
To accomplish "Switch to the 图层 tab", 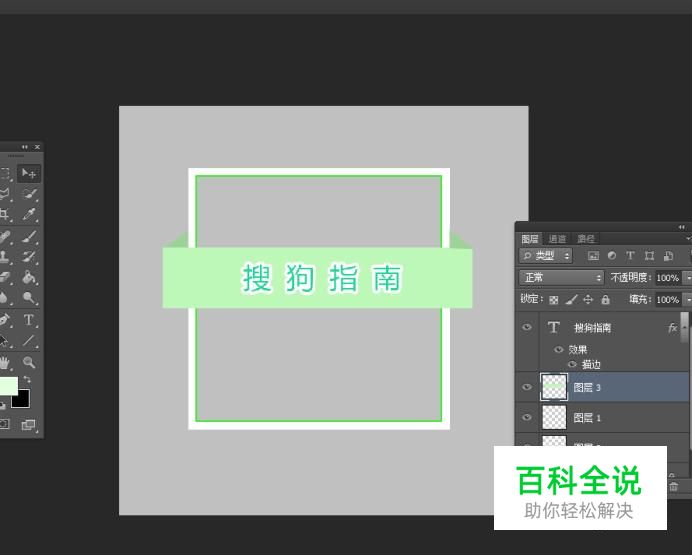I will click(530, 239).
